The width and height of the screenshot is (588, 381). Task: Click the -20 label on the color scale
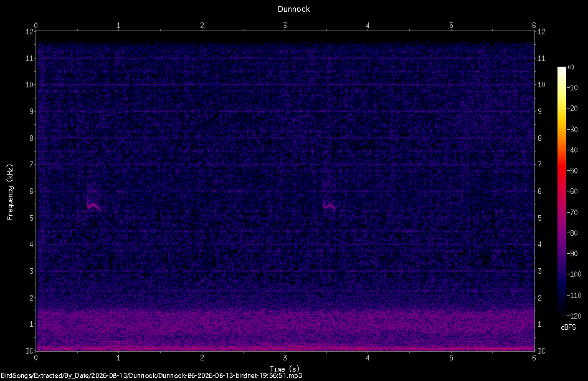coord(572,109)
